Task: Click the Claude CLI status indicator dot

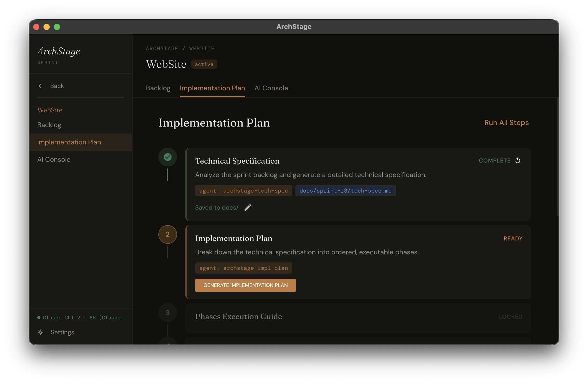Action: [x=38, y=317]
